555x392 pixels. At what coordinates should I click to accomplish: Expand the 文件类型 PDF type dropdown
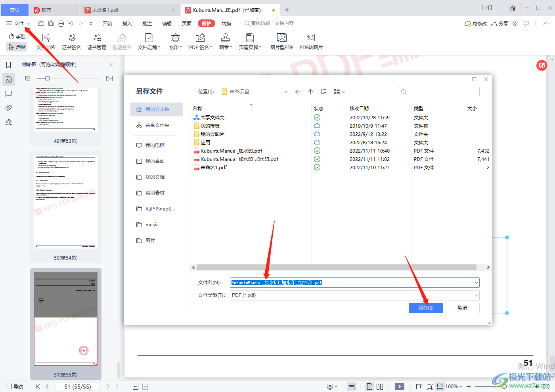(476, 295)
